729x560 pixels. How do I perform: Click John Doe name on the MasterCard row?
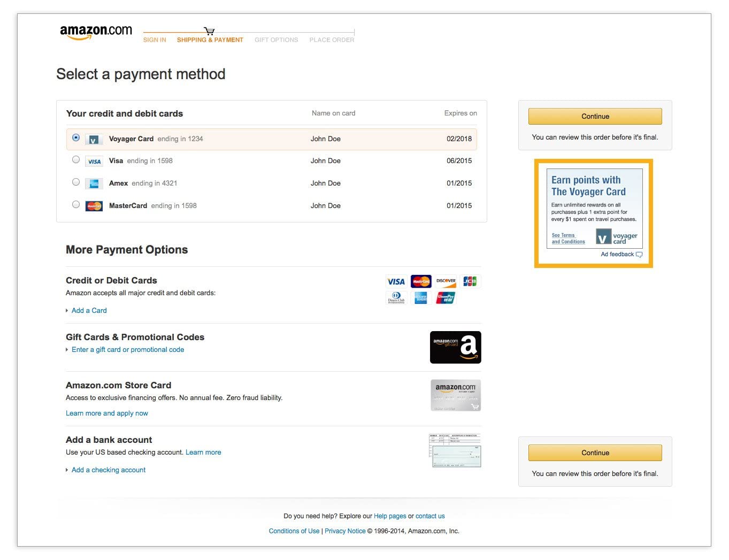point(326,206)
